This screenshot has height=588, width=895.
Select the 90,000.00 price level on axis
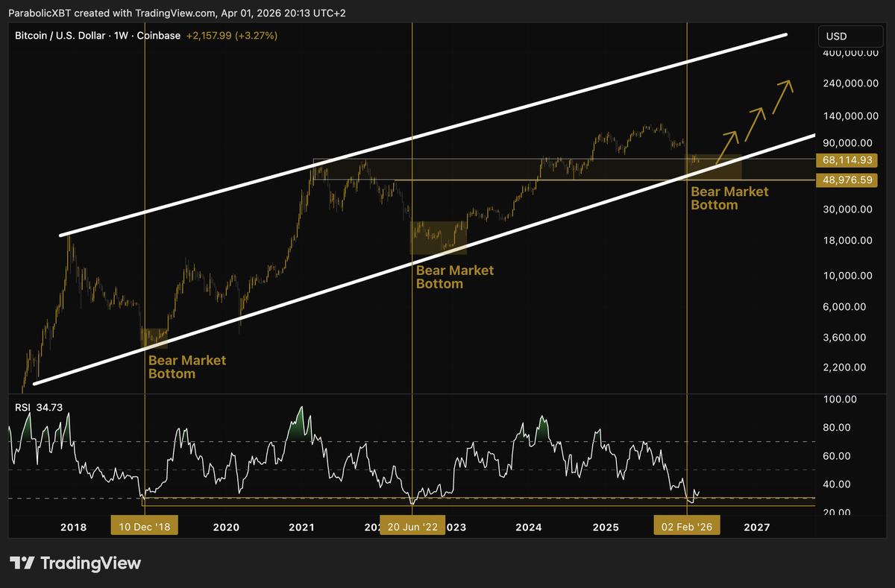[x=847, y=142]
